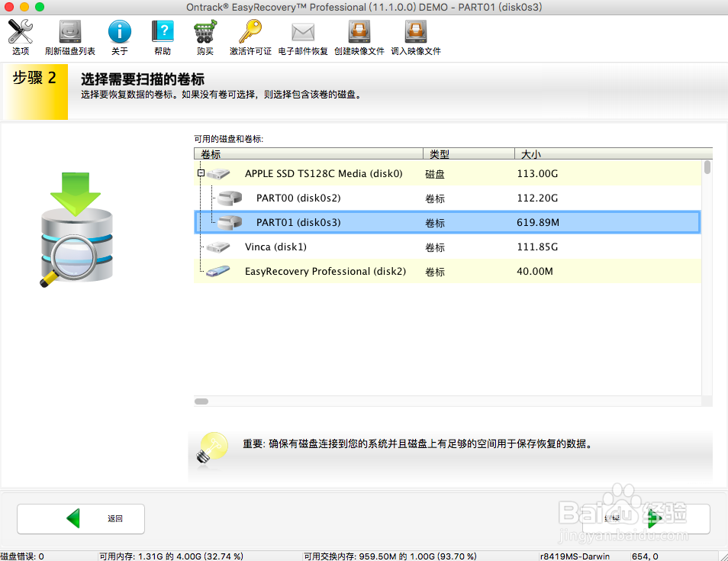Click the 磁盘错误: 0 status bar entry
728x561 pixels.
click(x=22, y=556)
